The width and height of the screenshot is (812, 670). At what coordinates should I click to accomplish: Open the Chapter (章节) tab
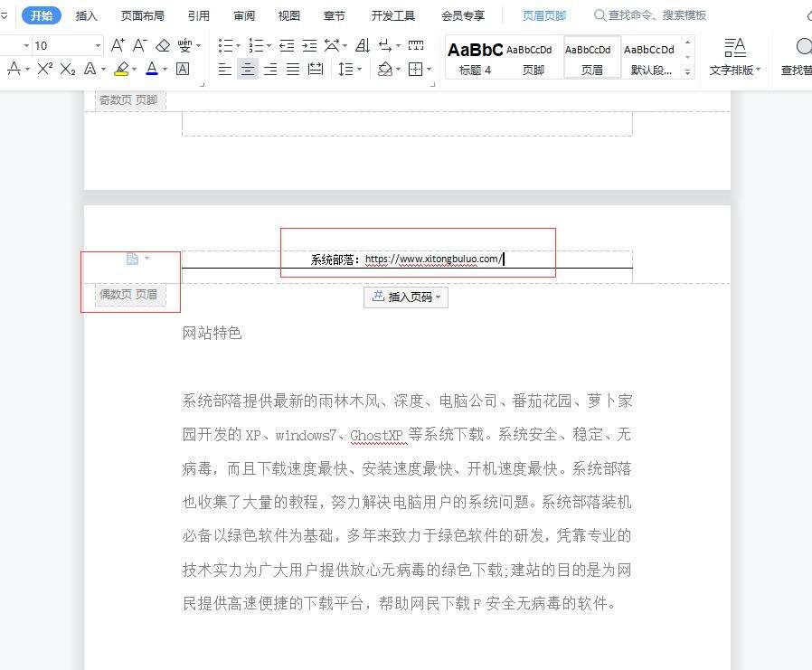click(334, 16)
